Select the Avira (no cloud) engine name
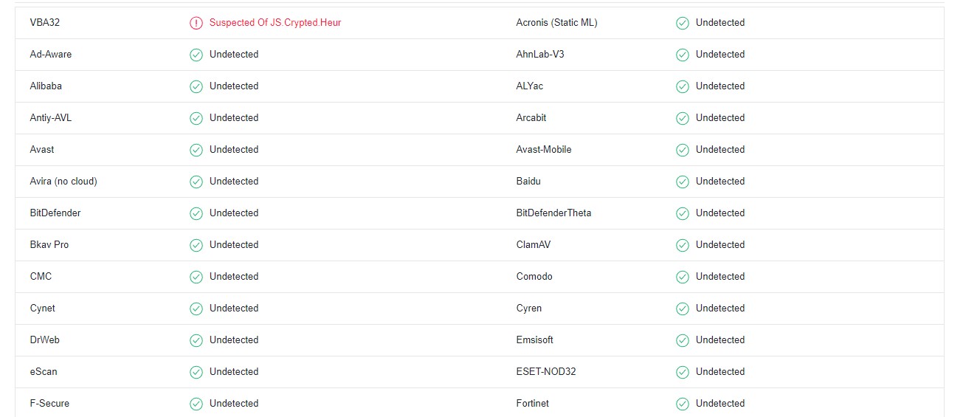Image resolution: width=980 pixels, height=417 pixels. 63,182
